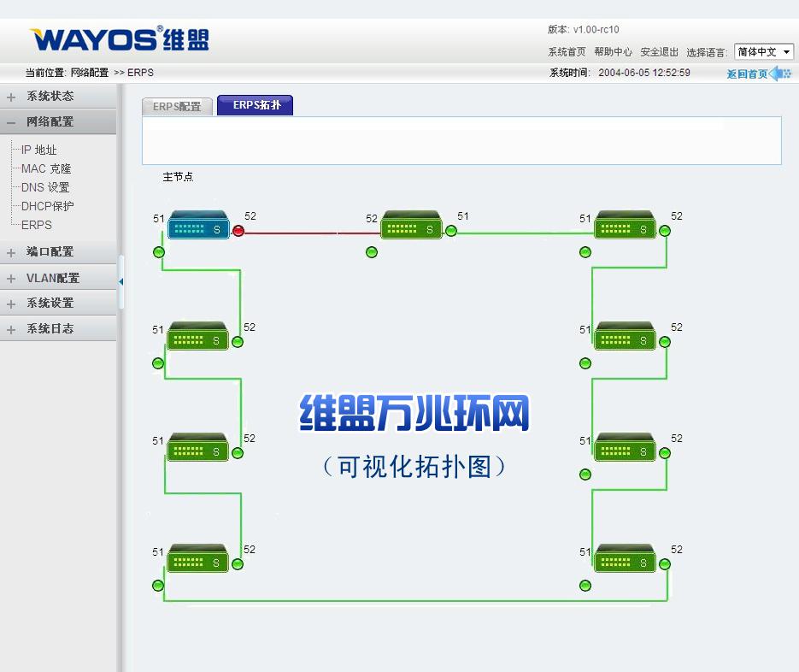Screen dimensions: 799x672
Task: Click port 52 indicator of the bottom right switch
Action: (x=665, y=564)
